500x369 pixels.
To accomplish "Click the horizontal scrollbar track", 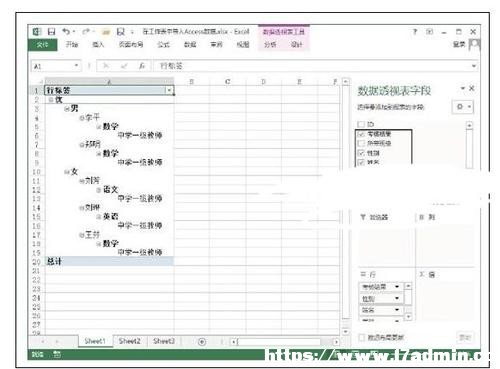I will 280,342.
